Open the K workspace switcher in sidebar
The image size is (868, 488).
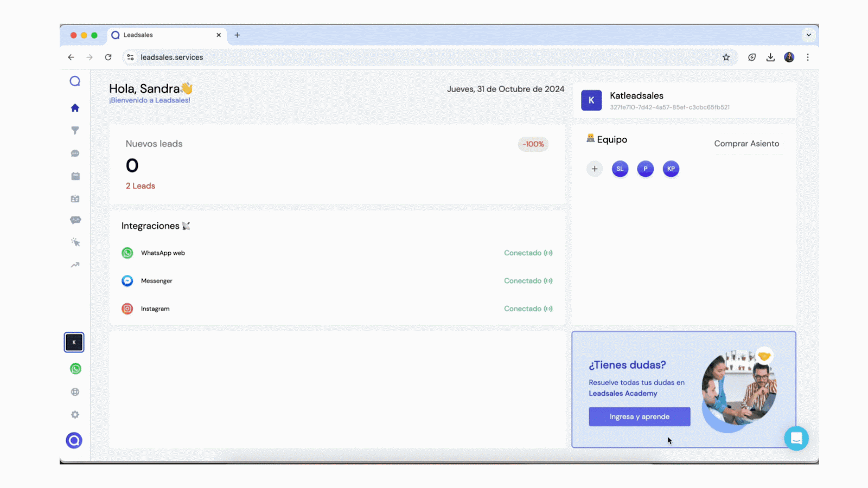coord(74,343)
